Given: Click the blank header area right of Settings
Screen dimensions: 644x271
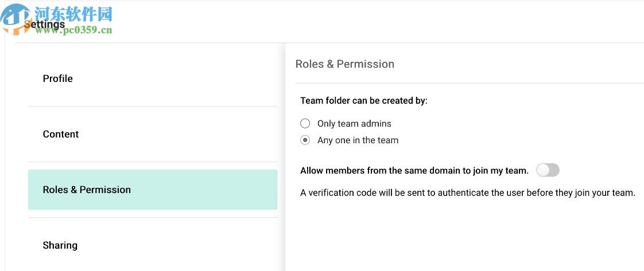Looking at the screenshot, I should point(373,23).
